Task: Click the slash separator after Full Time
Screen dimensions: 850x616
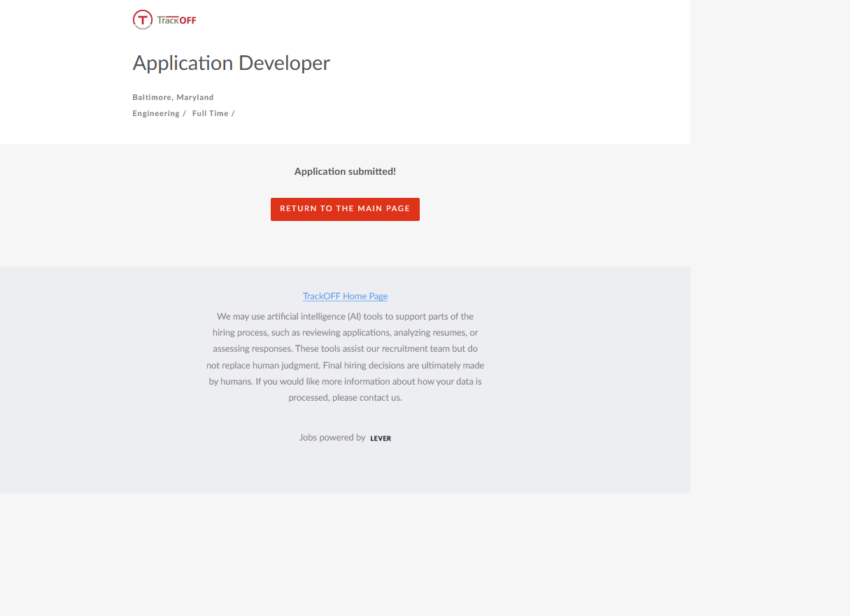Action: [x=233, y=113]
